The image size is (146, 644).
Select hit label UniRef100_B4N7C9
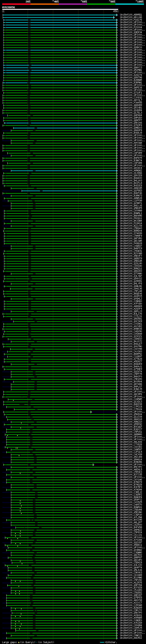[x=131, y=249]
